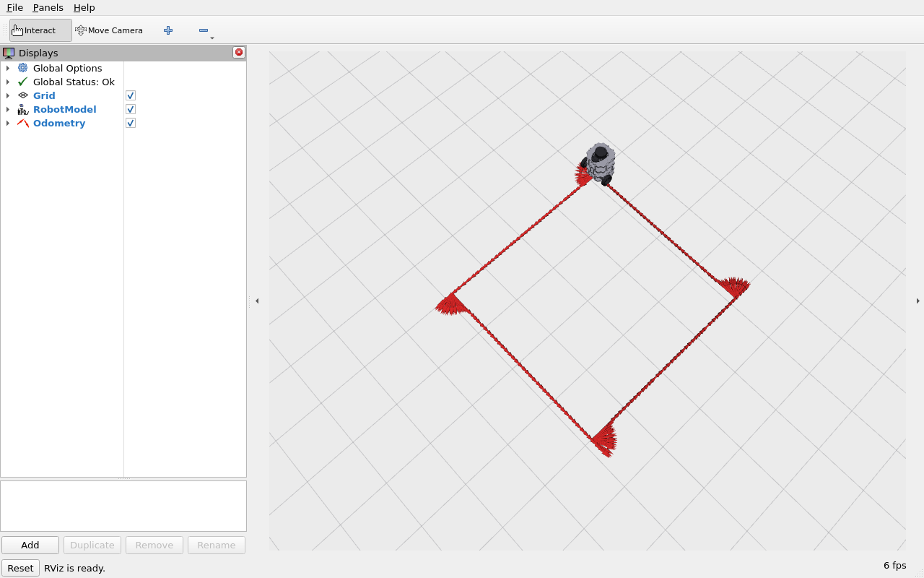
Task: Click the blue plus add-tool icon
Action: pos(168,30)
